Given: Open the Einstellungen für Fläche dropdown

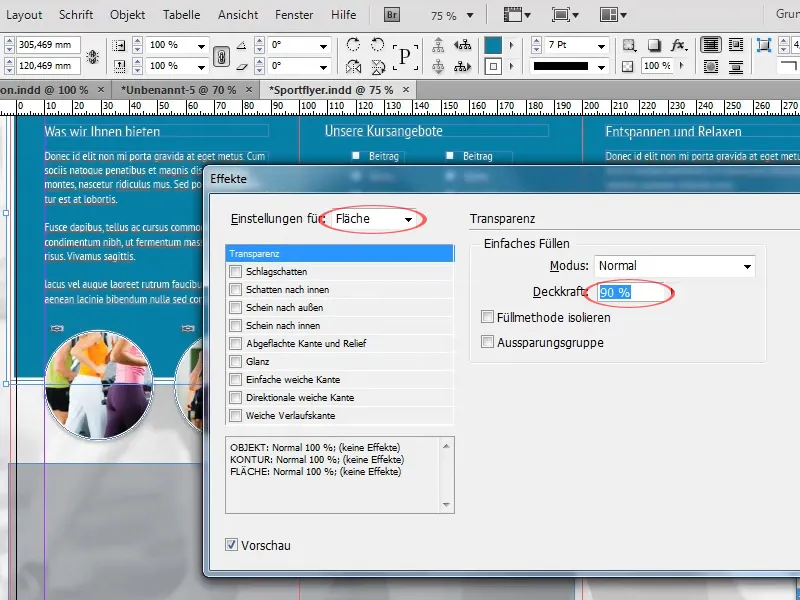Looking at the screenshot, I should 374,219.
